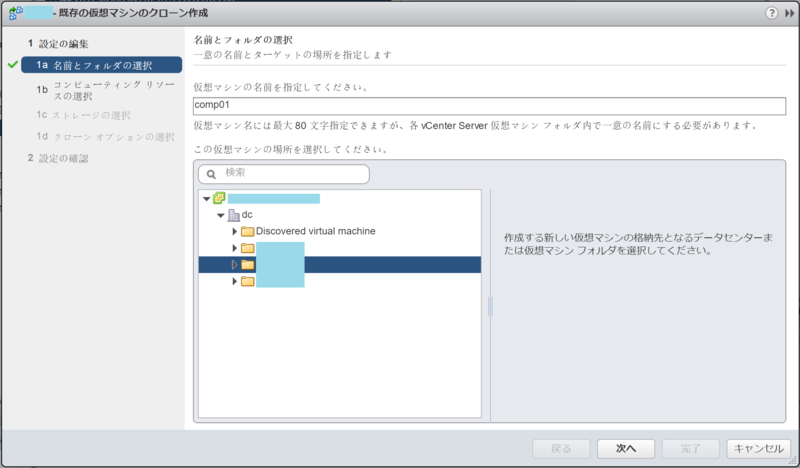
Task: Go to step 1b コンピューティング リソースの選択
Action: coord(106,90)
